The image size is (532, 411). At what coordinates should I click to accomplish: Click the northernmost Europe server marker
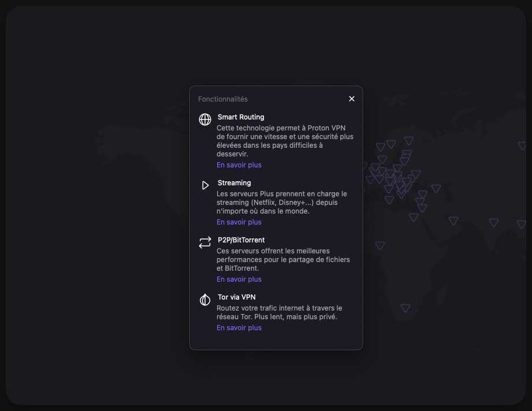409,140
